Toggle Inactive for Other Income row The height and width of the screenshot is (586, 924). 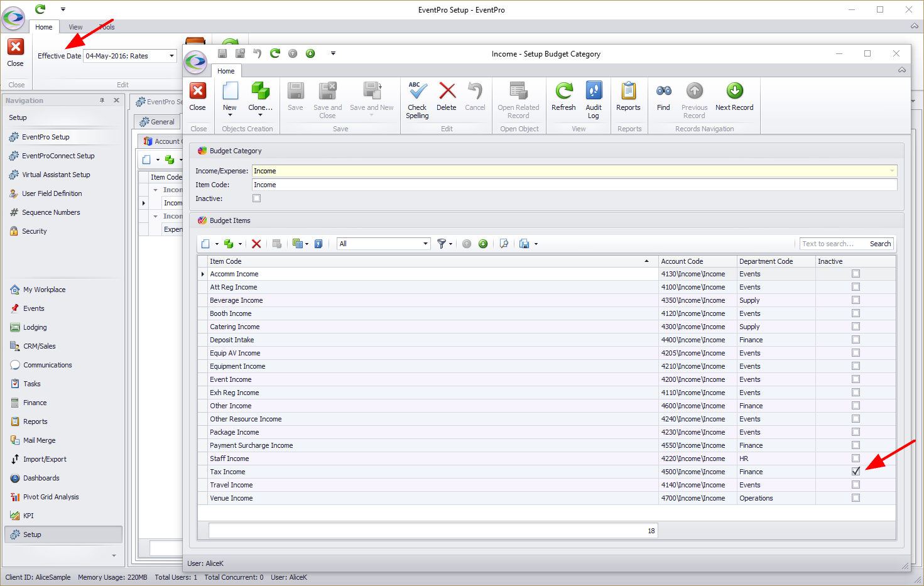[x=856, y=406]
